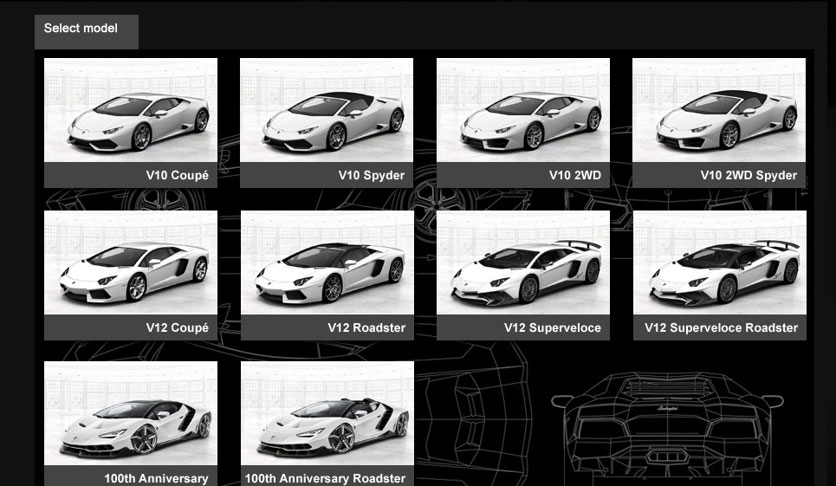The height and width of the screenshot is (486, 836).
Task: Click the V10 Coupé label
Action: coord(177,175)
